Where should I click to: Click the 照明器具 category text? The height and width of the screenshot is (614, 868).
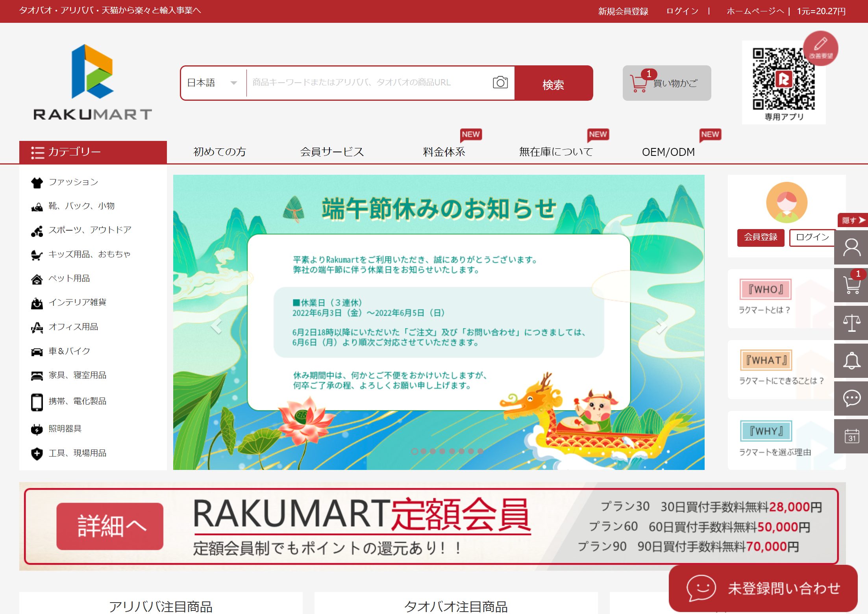pos(65,429)
